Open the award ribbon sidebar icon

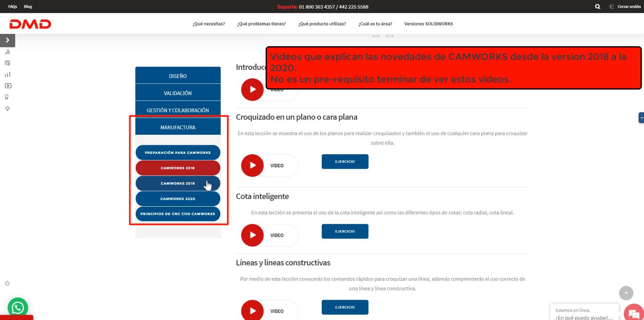point(7,97)
